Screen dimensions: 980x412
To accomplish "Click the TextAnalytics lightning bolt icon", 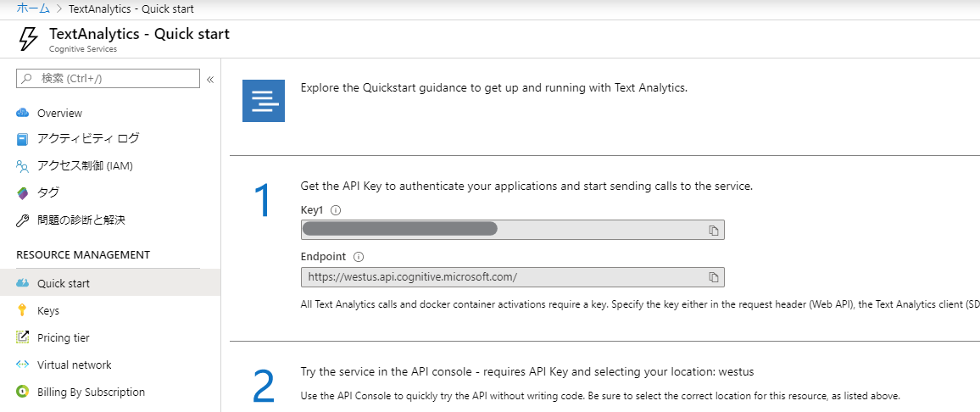I will (28, 39).
